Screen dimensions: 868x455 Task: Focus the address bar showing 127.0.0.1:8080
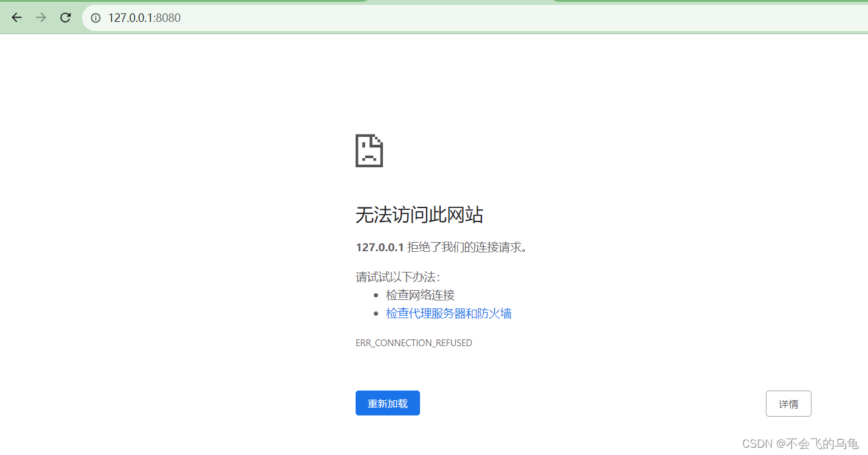475,18
